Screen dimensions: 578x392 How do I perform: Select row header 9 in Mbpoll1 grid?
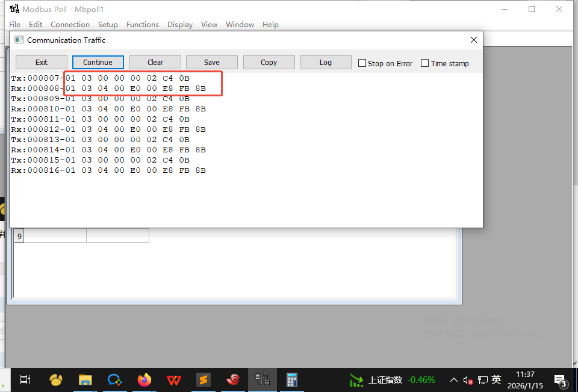pyautogui.click(x=19, y=235)
